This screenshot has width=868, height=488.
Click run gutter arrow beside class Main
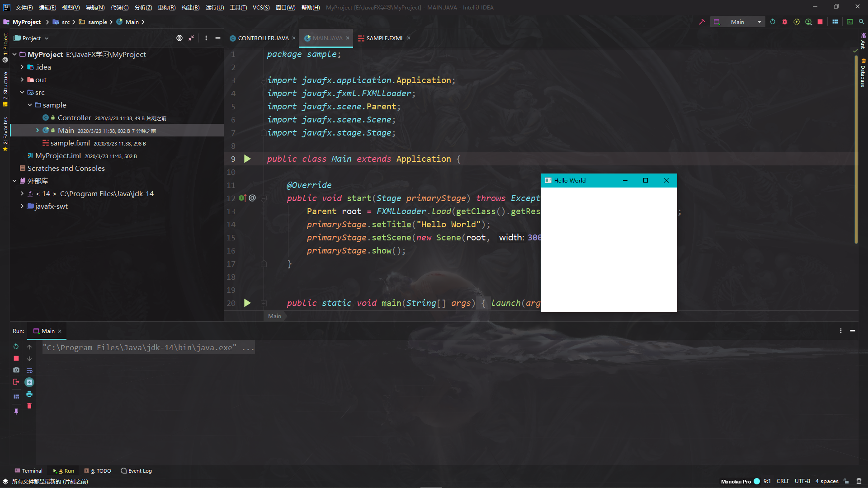(247, 159)
